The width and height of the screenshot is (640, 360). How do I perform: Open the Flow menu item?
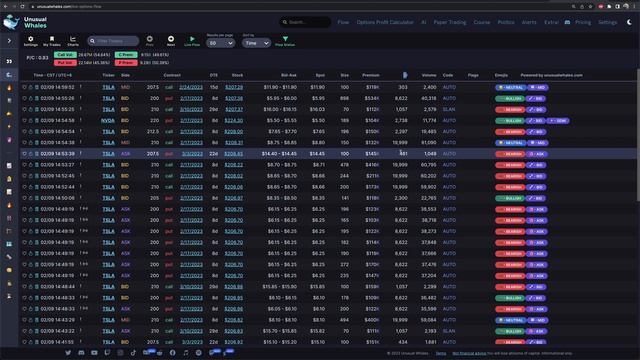(343, 22)
